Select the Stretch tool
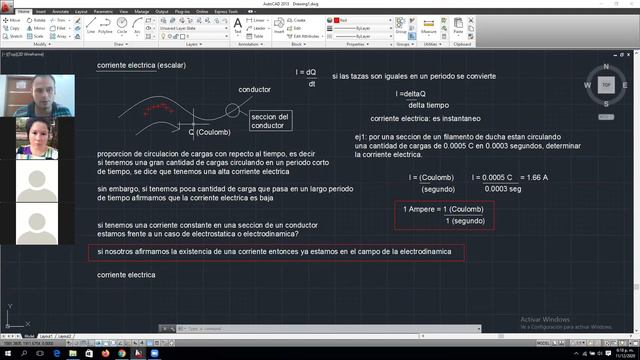640x360 pixels. [x=13, y=36]
